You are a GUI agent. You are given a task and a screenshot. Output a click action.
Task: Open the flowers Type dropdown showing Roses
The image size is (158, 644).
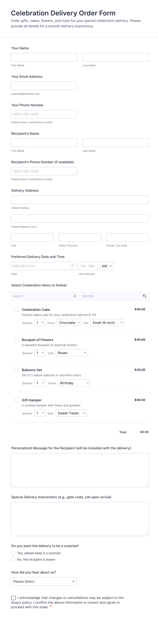tap(72, 353)
